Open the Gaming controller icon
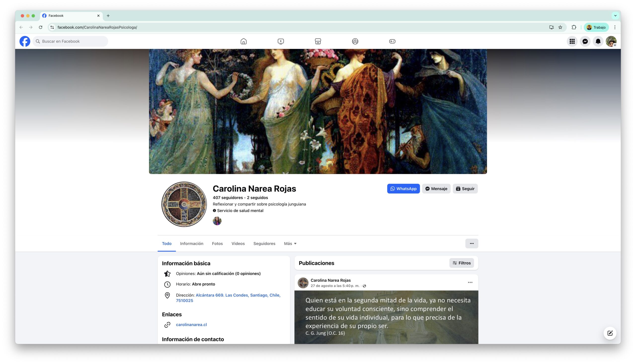The height and width of the screenshot is (364, 636). (392, 41)
